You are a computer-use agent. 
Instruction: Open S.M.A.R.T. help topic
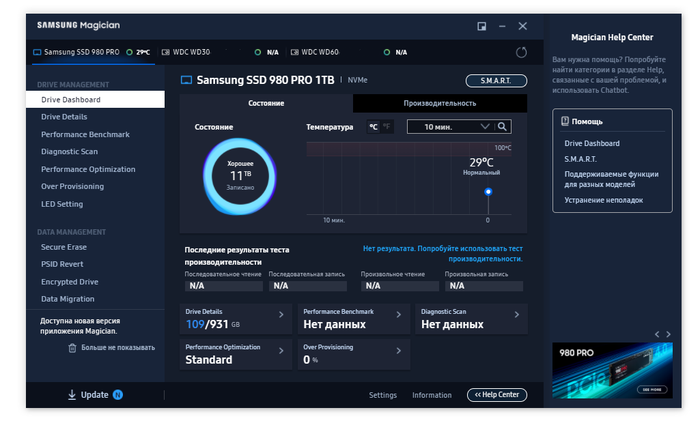point(580,159)
